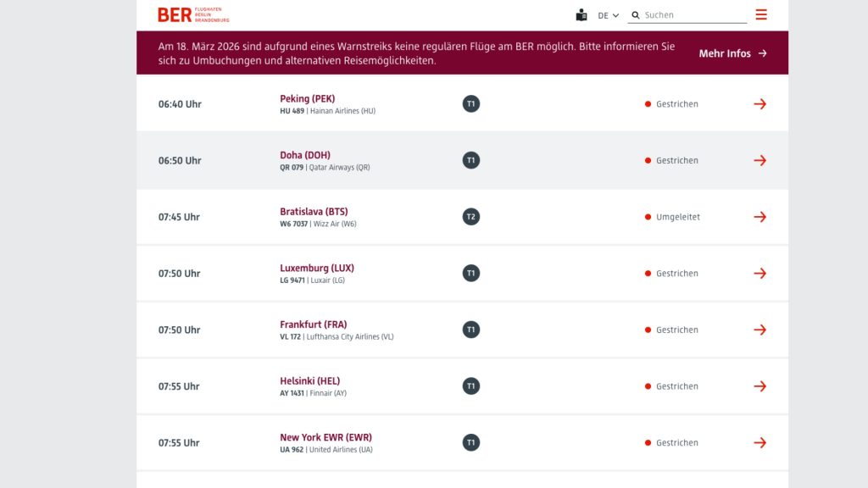View Helsinki flight via arrow icon
This screenshot has width=868, height=488.
759,386
